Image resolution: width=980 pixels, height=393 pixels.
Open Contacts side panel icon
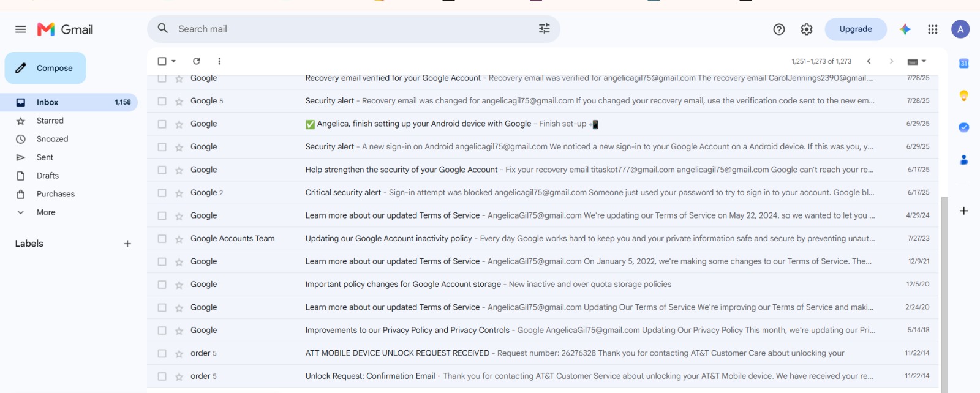click(x=963, y=160)
